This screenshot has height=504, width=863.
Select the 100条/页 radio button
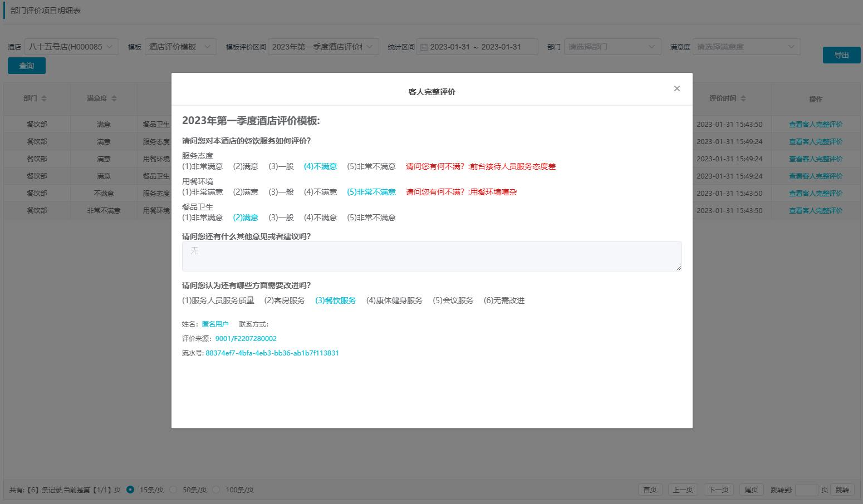216,490
